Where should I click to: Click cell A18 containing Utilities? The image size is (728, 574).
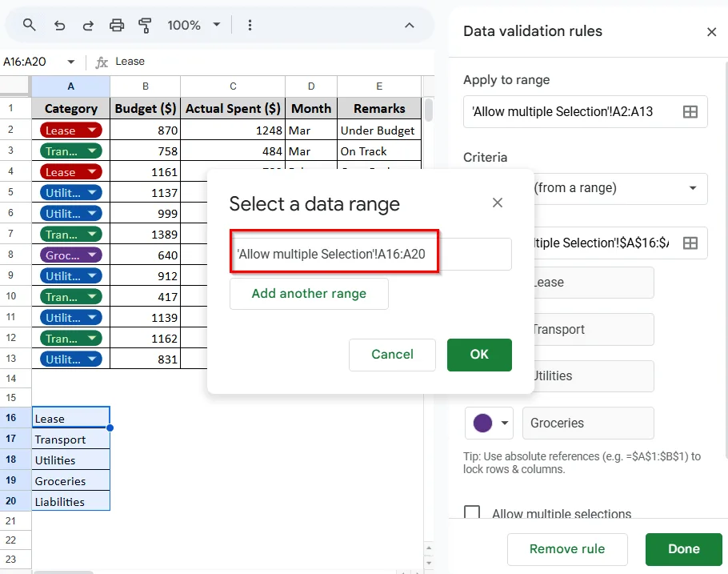click(x=71, y=460)
